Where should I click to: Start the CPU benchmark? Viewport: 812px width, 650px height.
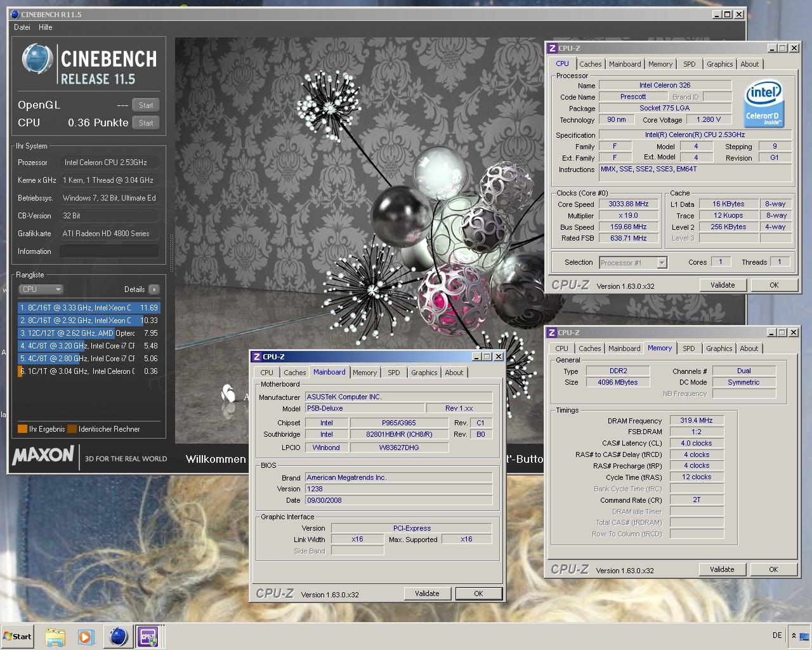point(146,123)
